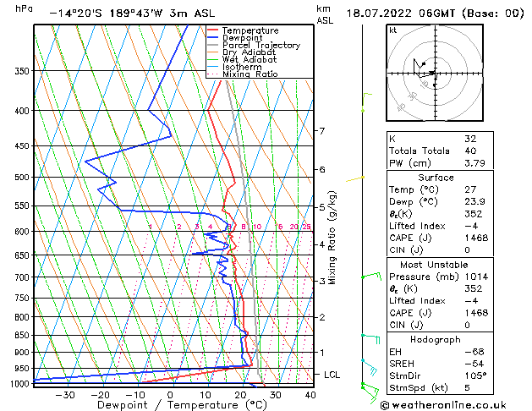This screenshot has height=411, width=532.
Task: Click the wind barb near 400 hPa
Action: point(366,102)
